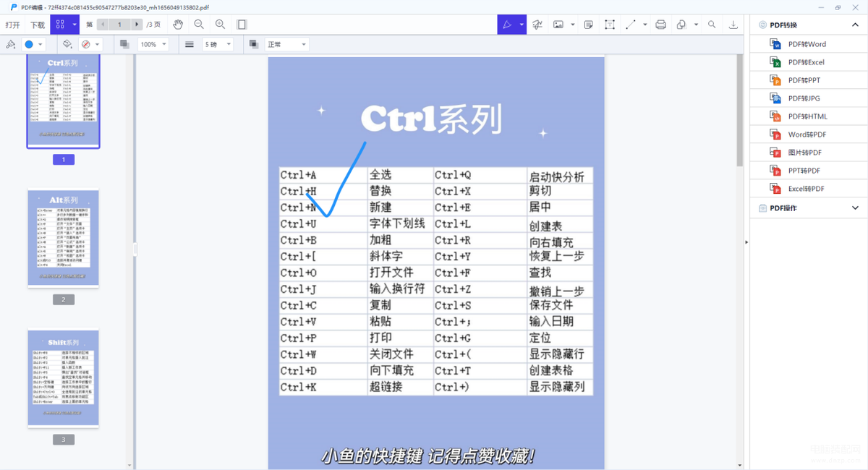Screen dimensions: 868x470
Task: Click the page number input field
Action: point(119,25)
